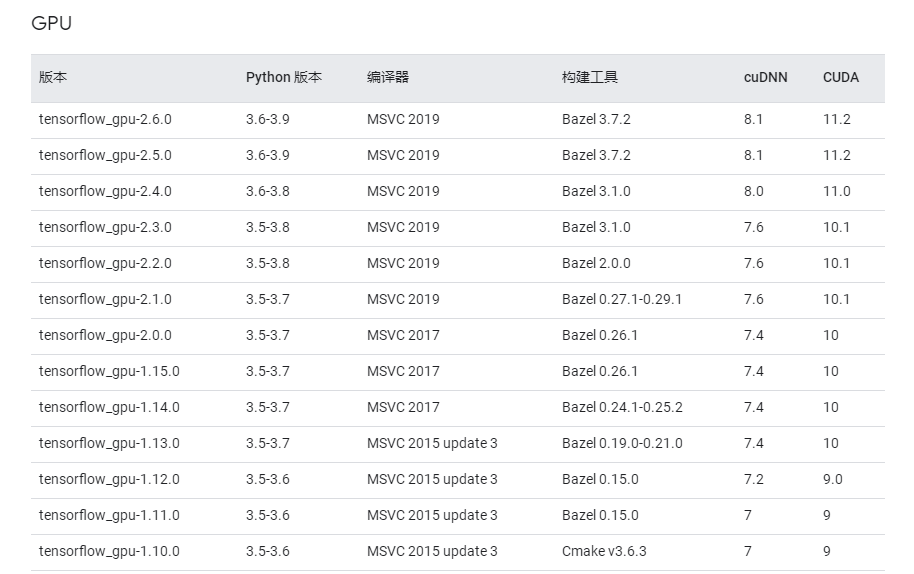Click the Bazel 0.19.0-0.21.0 cell
914x574 pixels.
tap(622, 443)
